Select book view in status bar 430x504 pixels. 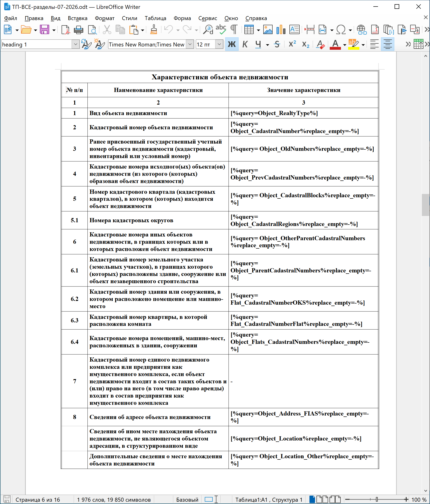tap(335, 499)
